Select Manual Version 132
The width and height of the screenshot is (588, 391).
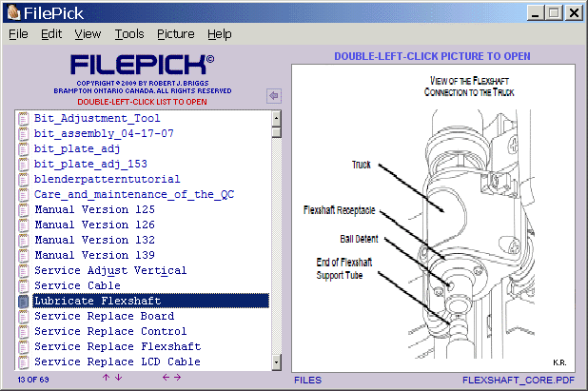(x=94, y=240)
